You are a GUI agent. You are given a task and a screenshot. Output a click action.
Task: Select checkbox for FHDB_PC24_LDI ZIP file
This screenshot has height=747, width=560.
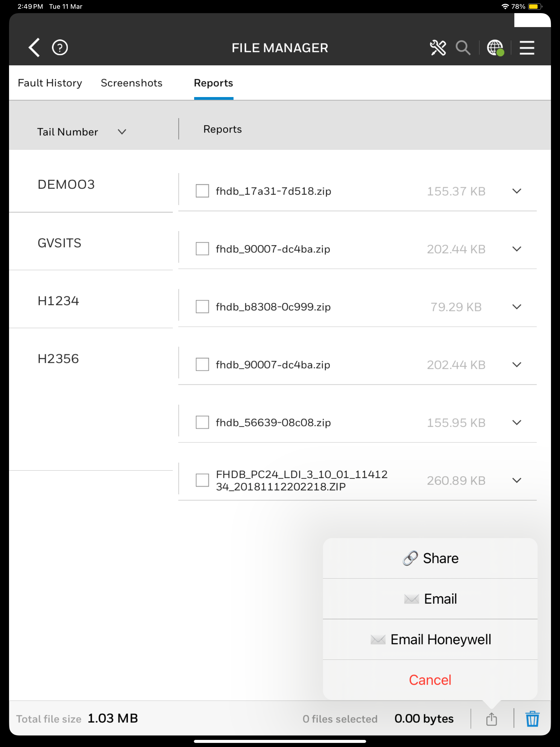(202, 480)
